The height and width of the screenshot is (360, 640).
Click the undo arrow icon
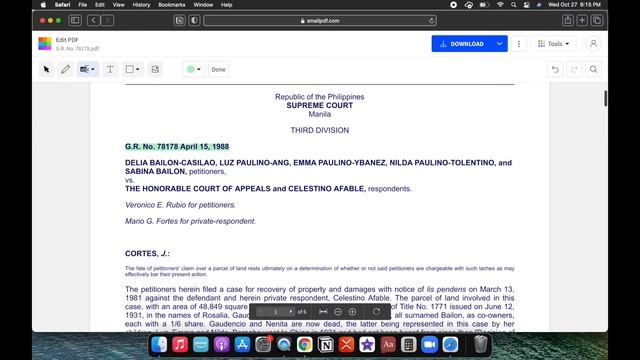[555, 69]
